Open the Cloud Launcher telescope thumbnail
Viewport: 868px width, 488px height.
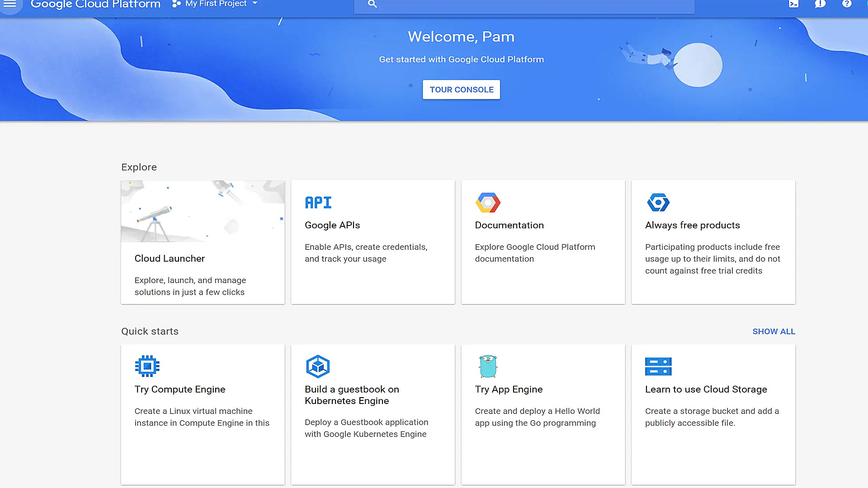click(203, 211)
